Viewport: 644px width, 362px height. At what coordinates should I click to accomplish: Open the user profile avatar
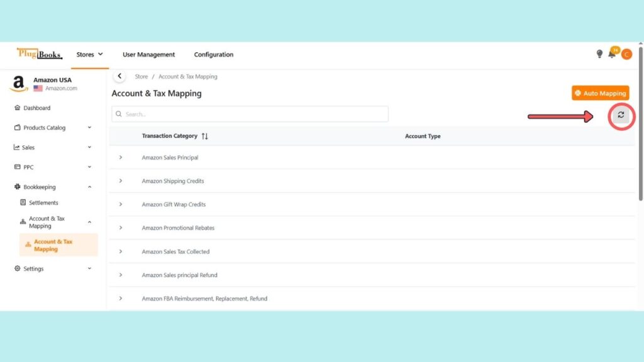coord(626,54)
